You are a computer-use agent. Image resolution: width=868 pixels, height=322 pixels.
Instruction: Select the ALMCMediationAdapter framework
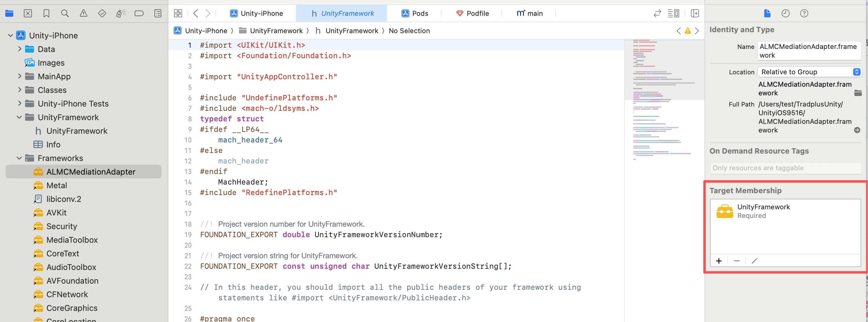tap(84, 172)
